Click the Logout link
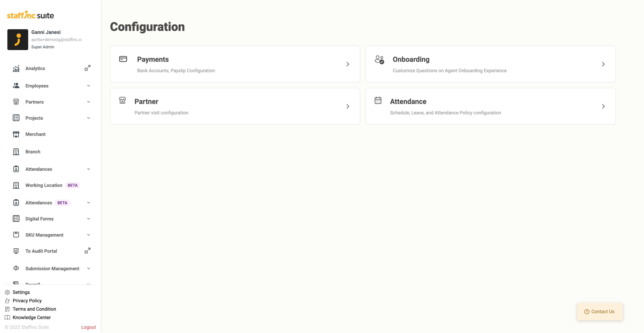Screen dimensions: 644x333 click(88, 327)
